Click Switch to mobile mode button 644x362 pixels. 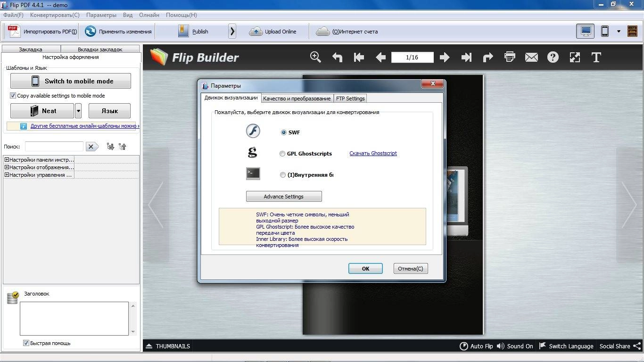coord(71,81)
